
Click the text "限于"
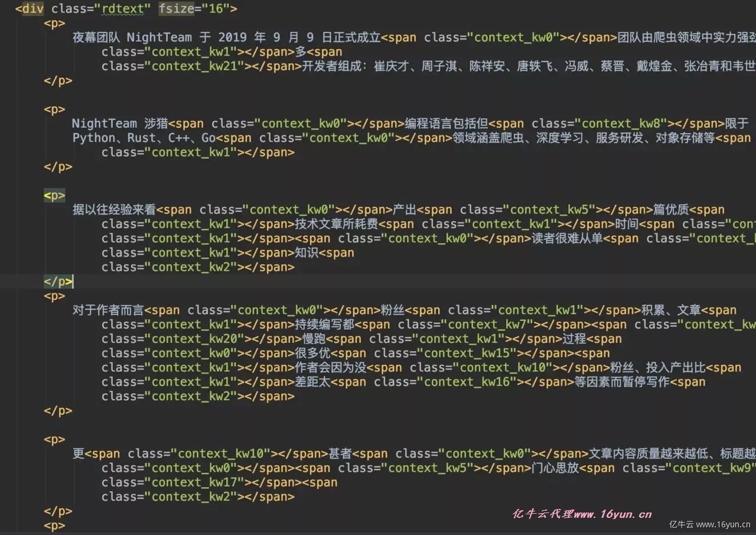pos(737,124)
